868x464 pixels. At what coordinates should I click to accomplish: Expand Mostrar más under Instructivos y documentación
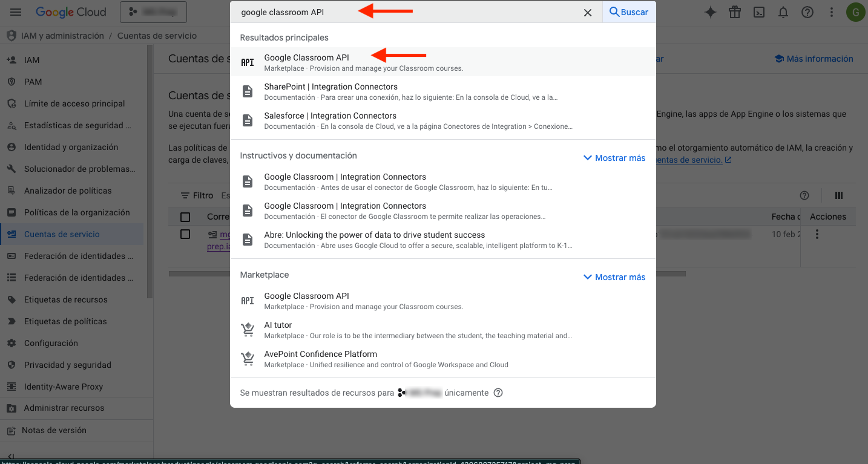(x=614, y=158)
